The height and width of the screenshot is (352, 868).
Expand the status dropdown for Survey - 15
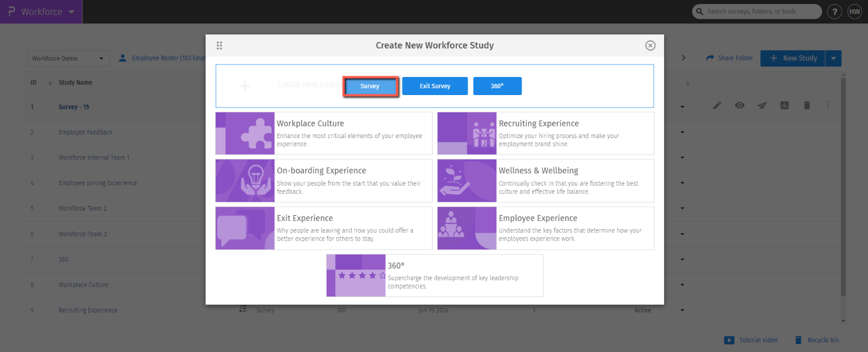(682, 106)
